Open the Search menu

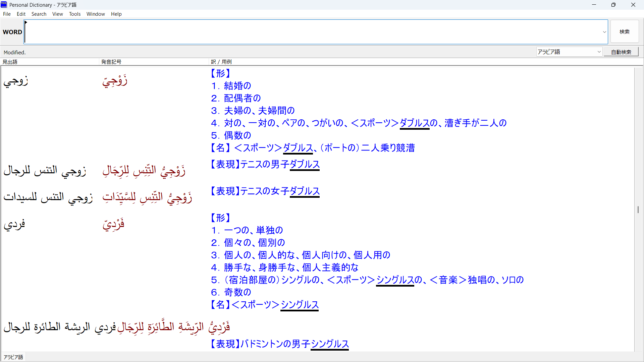39,14
